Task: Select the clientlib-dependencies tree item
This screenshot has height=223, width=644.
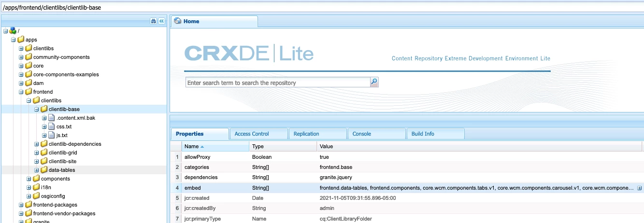Action: coord(75,144)
